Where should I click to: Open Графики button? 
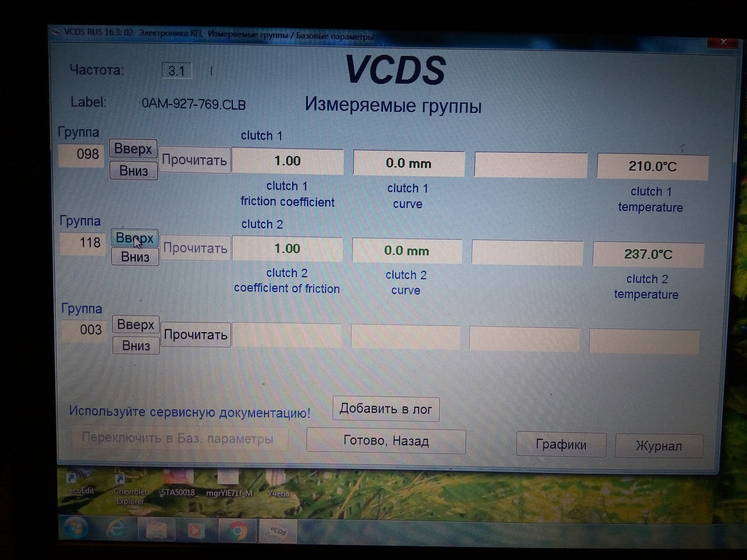pos(561,444)
